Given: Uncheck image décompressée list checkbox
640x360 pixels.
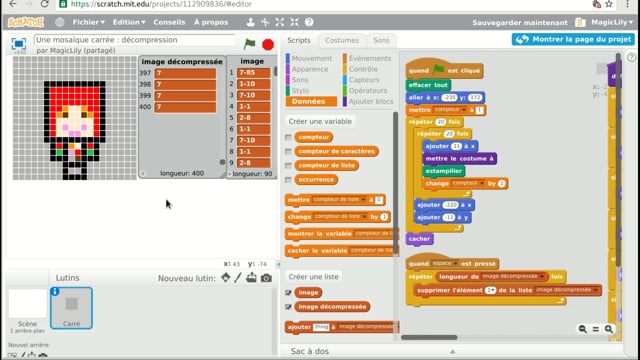Looking at the screenshot, I should coord(288,307).
